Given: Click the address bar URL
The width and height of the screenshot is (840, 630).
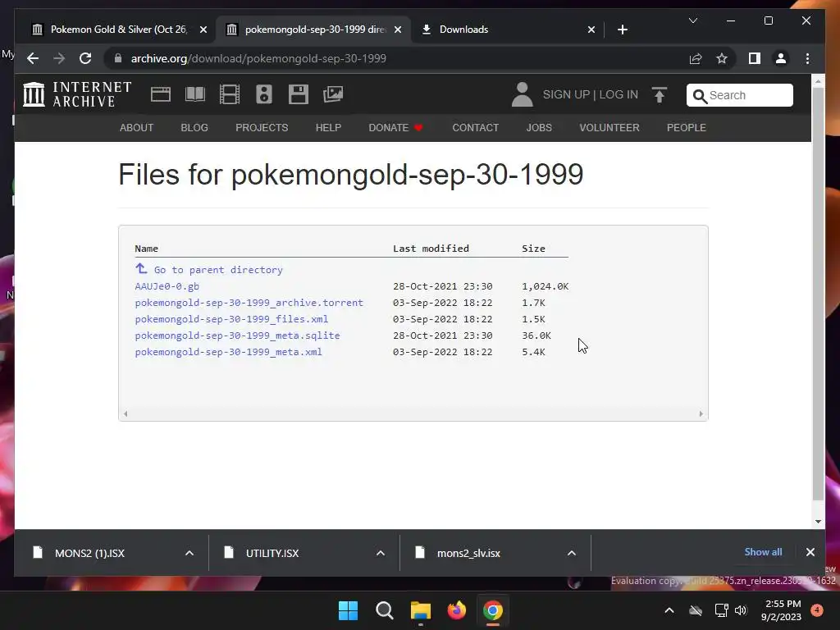Looking at the screenshot, I should coord(258,58).
